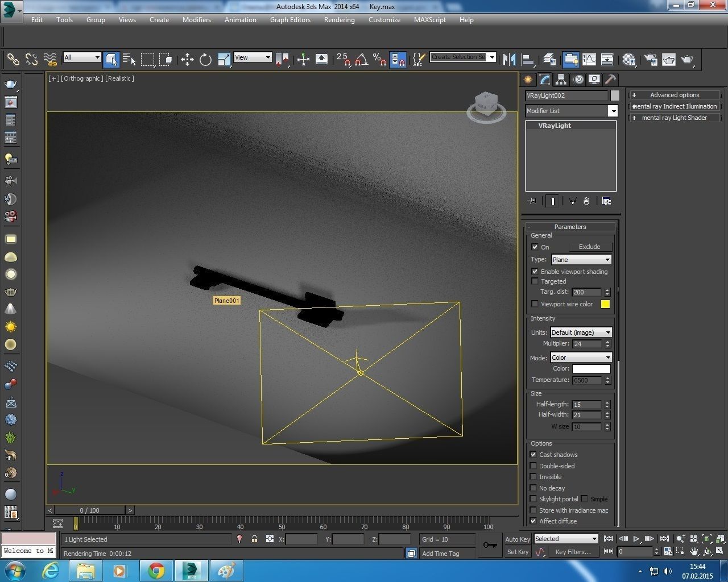Collapse the Parameters rollout

(570, 227)
